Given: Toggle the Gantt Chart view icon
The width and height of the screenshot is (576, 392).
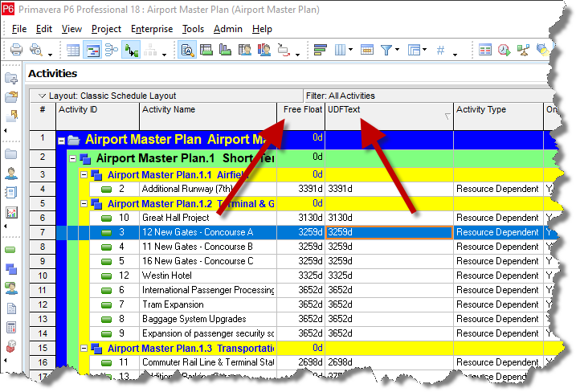Looking at the screenshot, I should tap(92, 50).
